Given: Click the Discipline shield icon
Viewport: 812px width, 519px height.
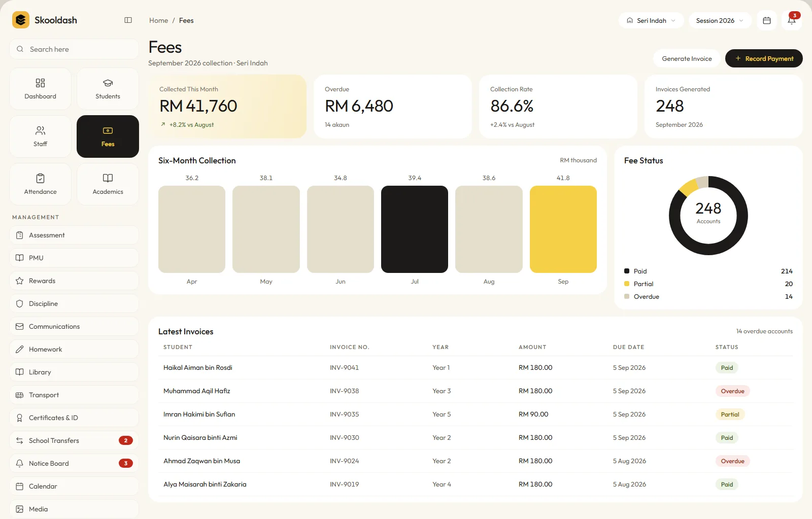Looking at the screenshot, I should 20,304.
